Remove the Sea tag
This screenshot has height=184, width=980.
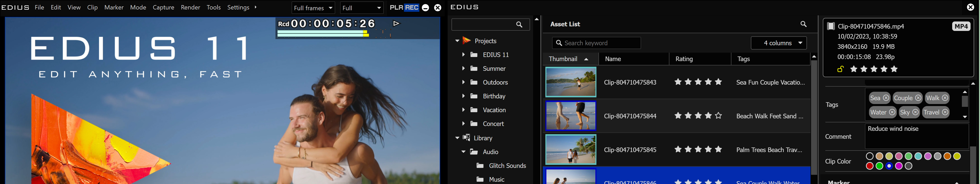point(886,98)
